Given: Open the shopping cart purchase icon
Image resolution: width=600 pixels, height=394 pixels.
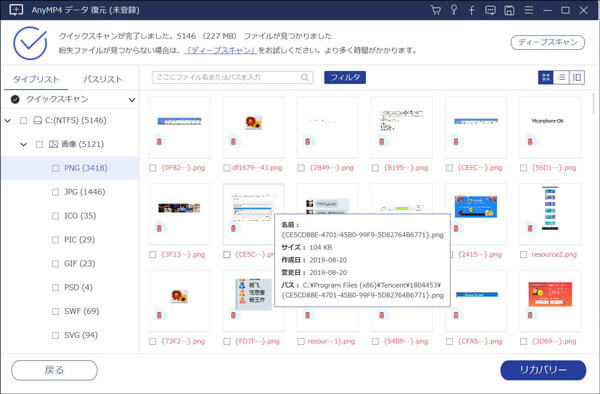Looking at the screenshot, I should pos(435,10).
